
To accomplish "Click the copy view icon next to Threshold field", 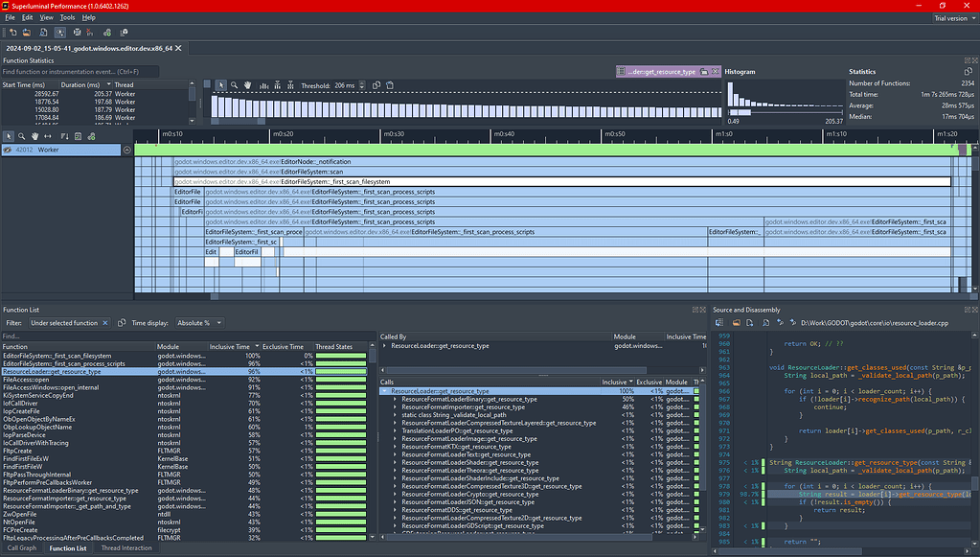I will point(376,85).
